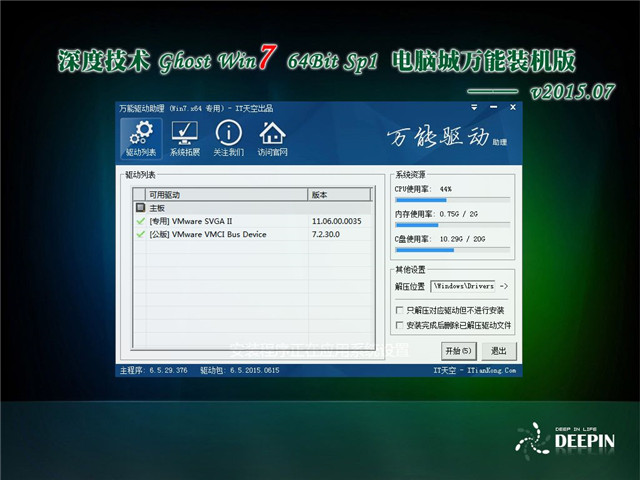Click the IT天空 - ITianKong.Com link
Viewport: 640px width, 480px height.
474,370
